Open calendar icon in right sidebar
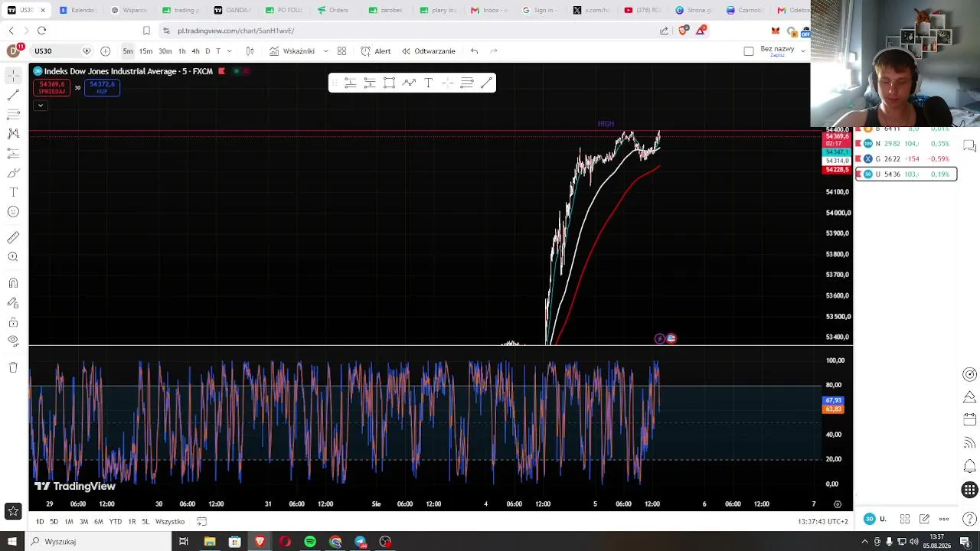This screenshot has width=980, height=551. [x=969, y=419]
